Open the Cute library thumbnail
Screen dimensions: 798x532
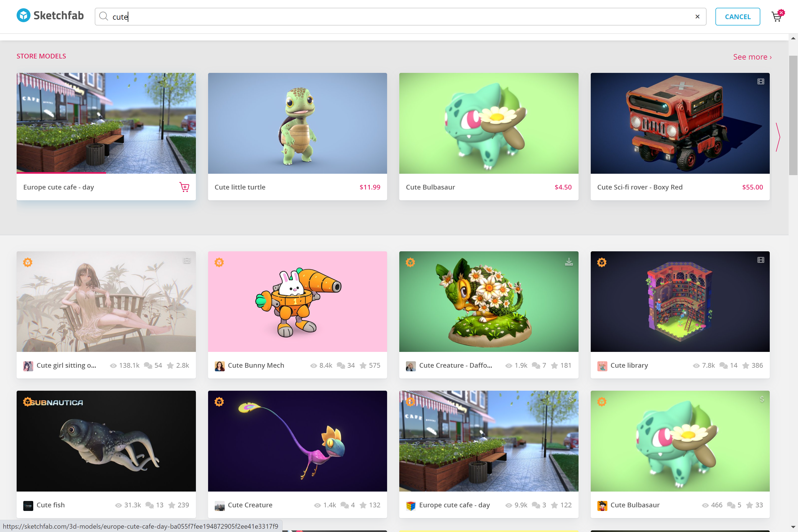tap(680, 301)
